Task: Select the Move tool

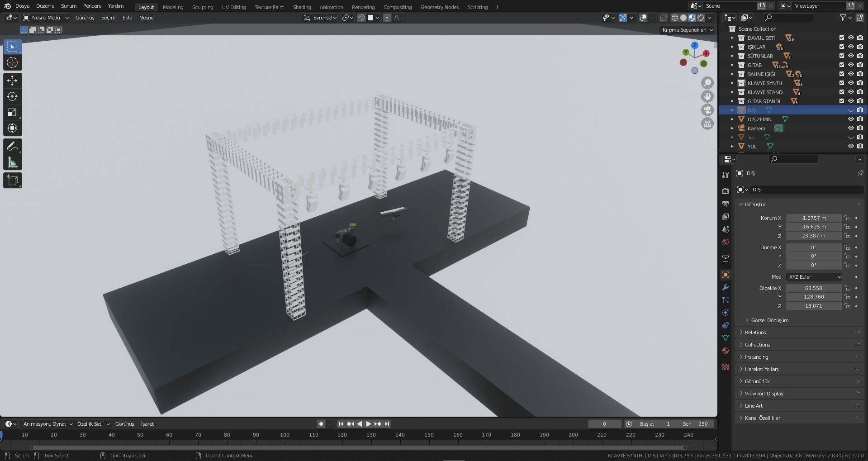Action: [x=13, y=81]
